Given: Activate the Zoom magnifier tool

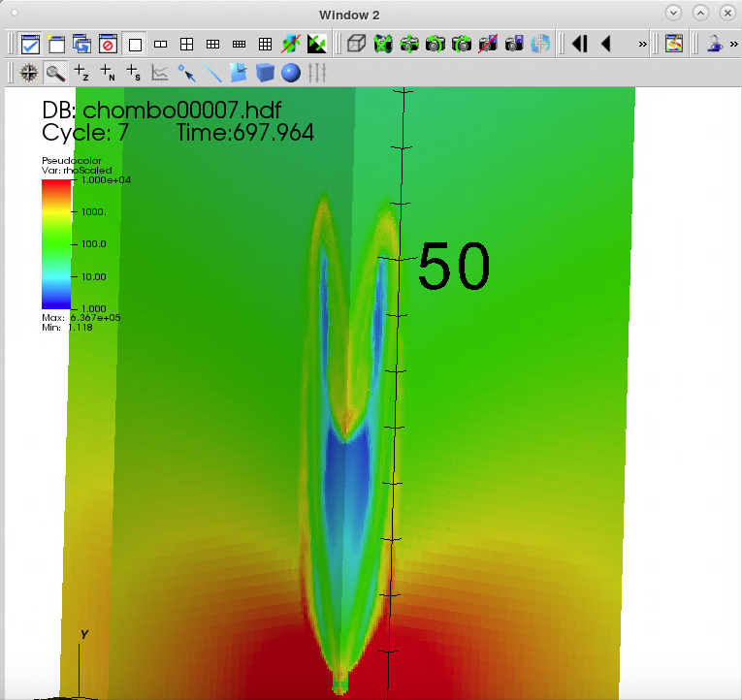Looking at the screenshot, I should click(55, 73).
